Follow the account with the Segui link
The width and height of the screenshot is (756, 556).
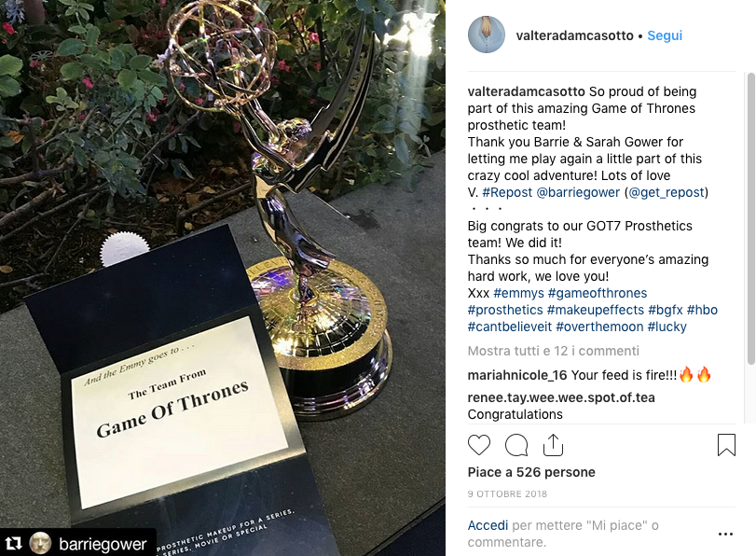point(665,35)
